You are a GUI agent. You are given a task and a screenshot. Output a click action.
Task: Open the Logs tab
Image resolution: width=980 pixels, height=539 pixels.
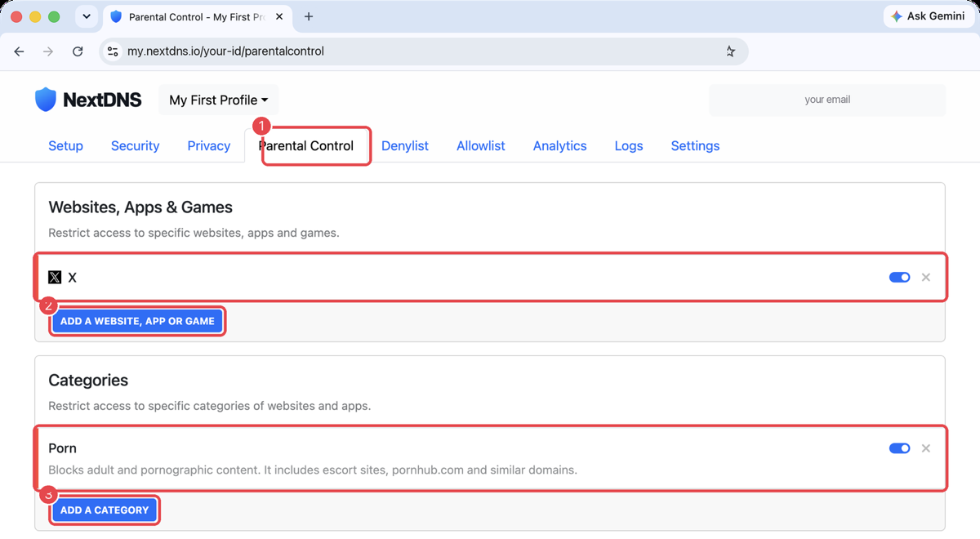(x=629, y=146)
